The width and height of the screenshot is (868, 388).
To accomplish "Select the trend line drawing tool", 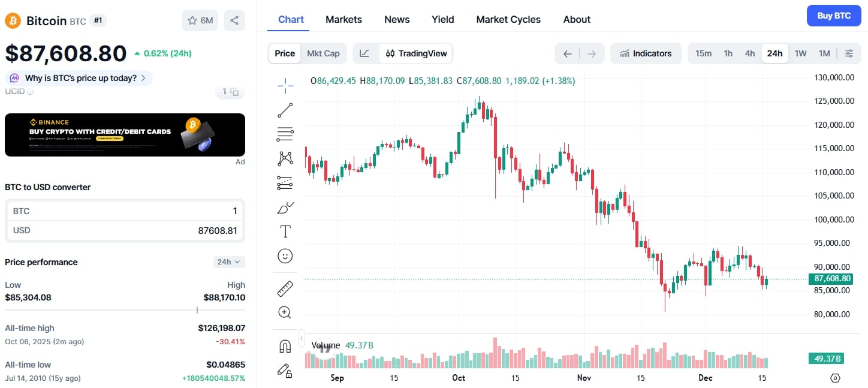I will pos(285,110).
